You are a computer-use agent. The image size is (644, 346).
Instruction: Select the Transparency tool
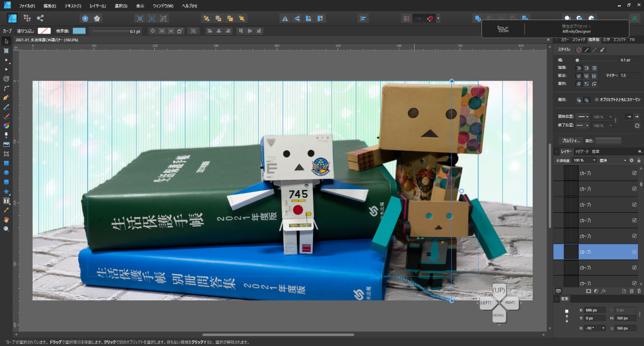(x=7, y=135)
